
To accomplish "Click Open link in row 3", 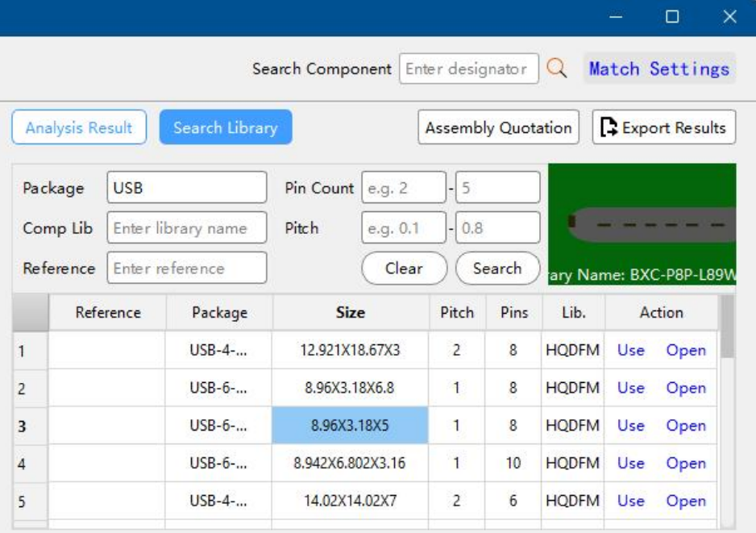I will [x=685, y=426].
